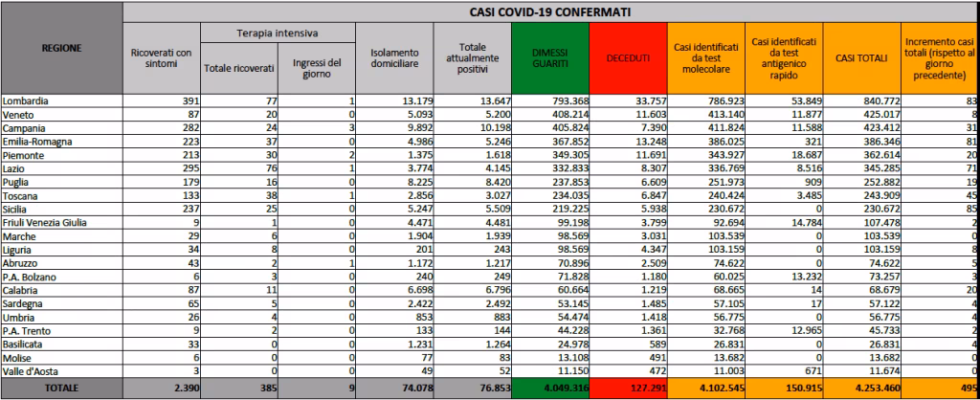980x400 pixels.
Task: Click the REGIONE column header
Action: 62,48
